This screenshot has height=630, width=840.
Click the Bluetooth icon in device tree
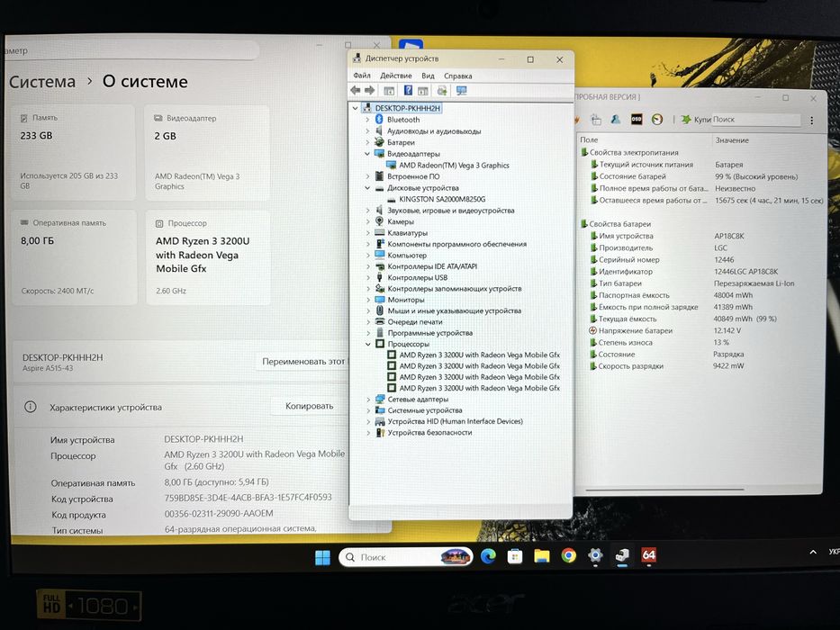point(379,120)
